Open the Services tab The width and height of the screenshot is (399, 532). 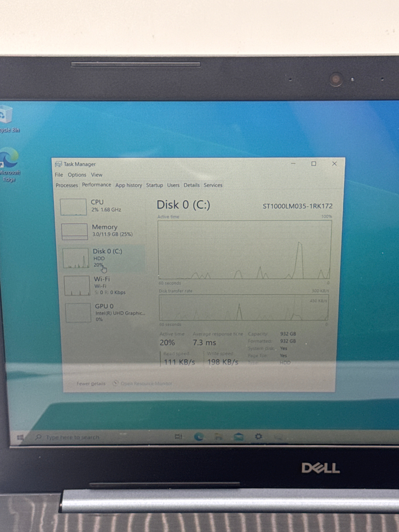(x=213, y=185)
